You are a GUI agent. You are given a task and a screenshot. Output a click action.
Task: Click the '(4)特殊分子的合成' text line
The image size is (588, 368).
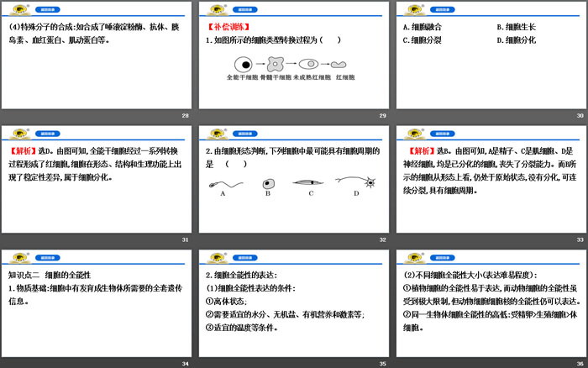(94, 27)
